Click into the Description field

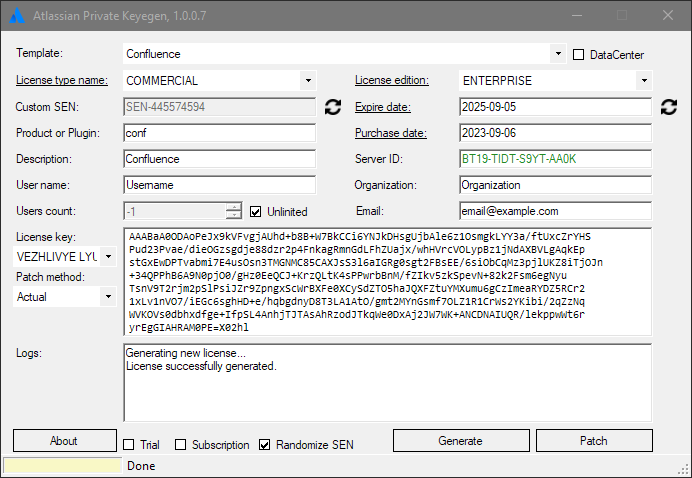219,159
